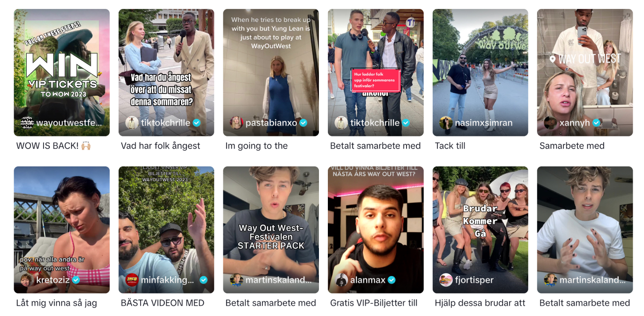Click alanmax's profile avatar

pos(341,280)
